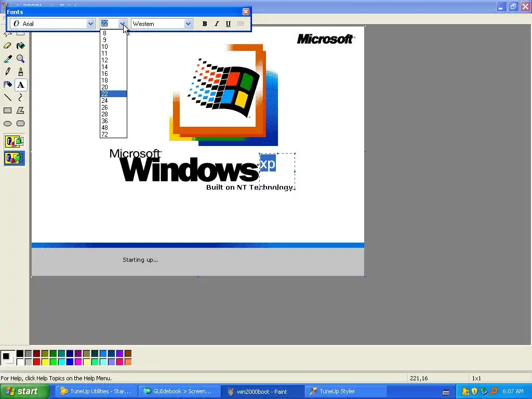Screen dimensions: 532x399
Task: Select the Fill With Color bucket tool
Action: coord(20,46)
